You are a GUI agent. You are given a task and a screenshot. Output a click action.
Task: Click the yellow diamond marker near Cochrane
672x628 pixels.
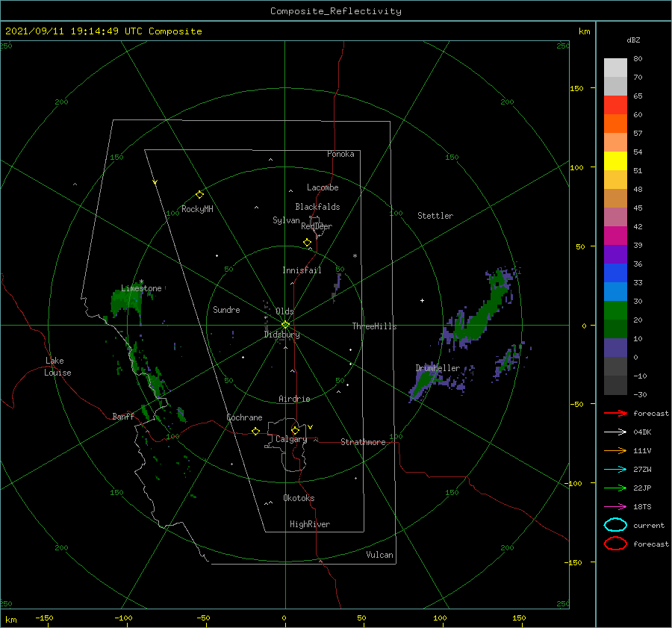tap(255, 432)
